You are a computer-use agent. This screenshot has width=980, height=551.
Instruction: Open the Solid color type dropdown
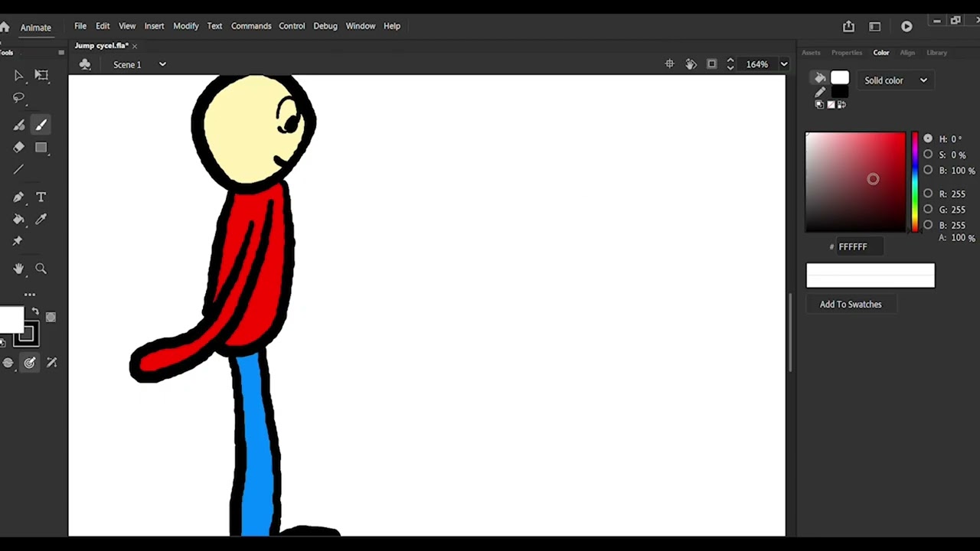[895, 80]
